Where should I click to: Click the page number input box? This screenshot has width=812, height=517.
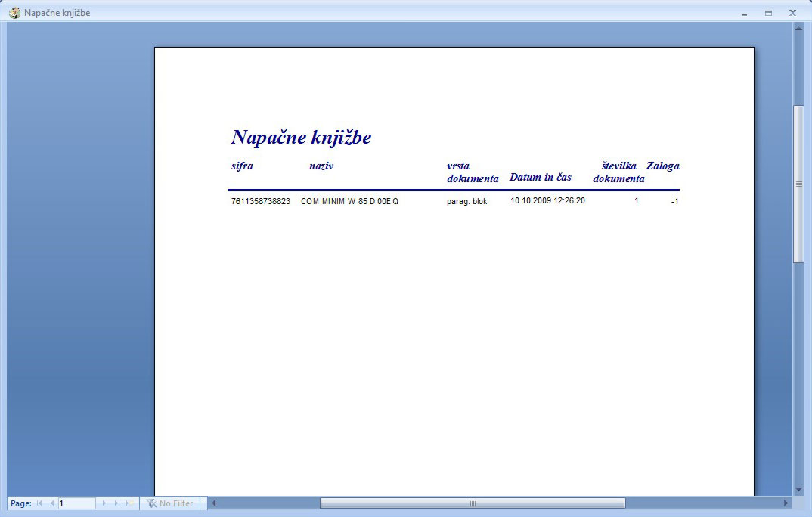pyautogui.click(x=76, y=503)
